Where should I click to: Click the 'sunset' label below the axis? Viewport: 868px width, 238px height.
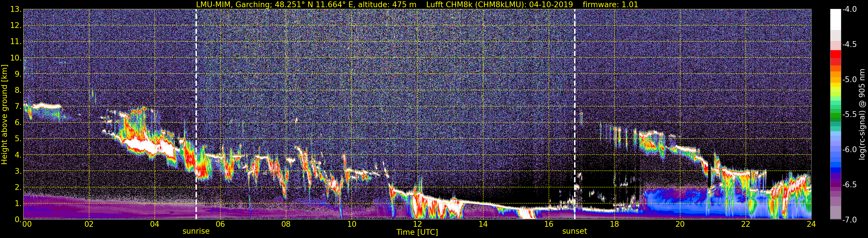[x=575, y=231]
